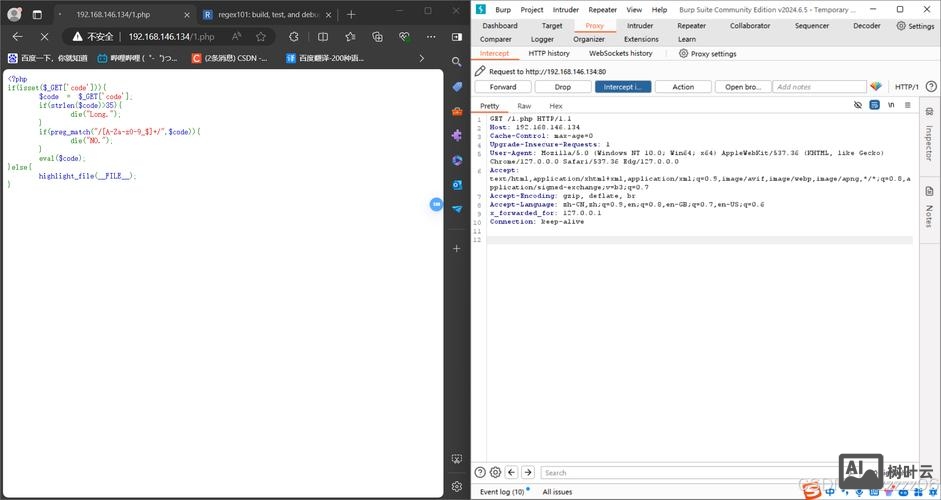The width and height of the screenshot is (941, 500).
Task: Switch to Hex message view
Action: click(556, 106)
